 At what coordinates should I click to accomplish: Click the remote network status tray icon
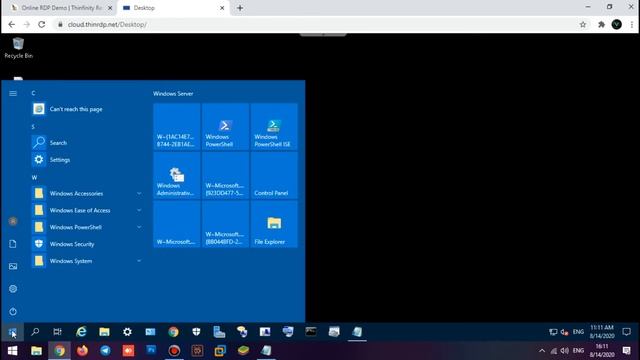pyautogui.click(x=553, y=332)
